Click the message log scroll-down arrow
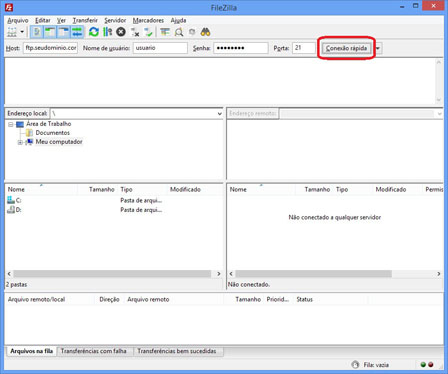 pyautogui.click(x=439, y=100)
